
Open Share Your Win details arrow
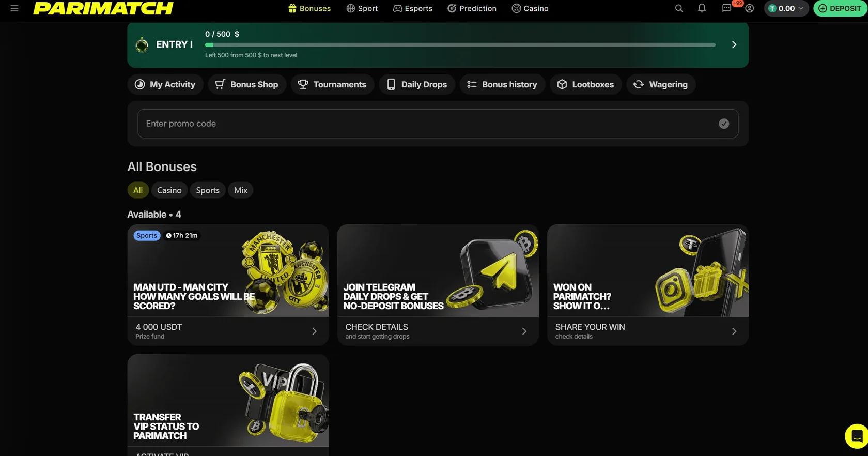pyautogui.click(x=734, y=331)
